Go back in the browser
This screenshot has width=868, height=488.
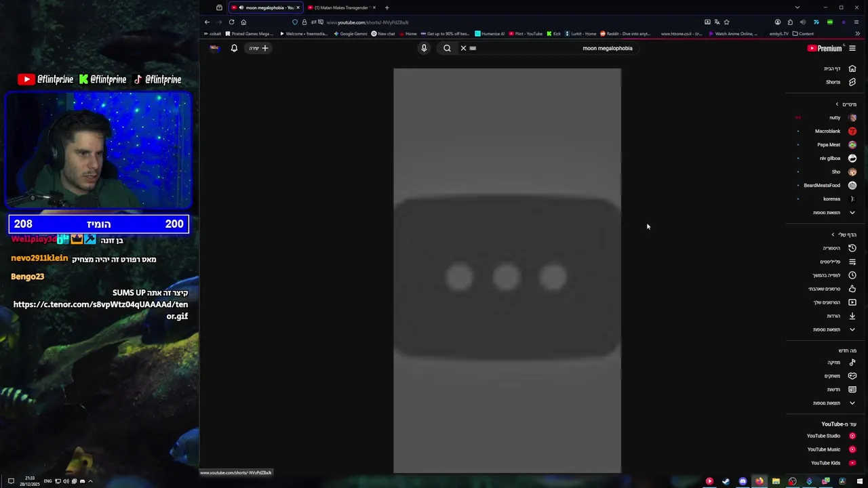[208, 22]
